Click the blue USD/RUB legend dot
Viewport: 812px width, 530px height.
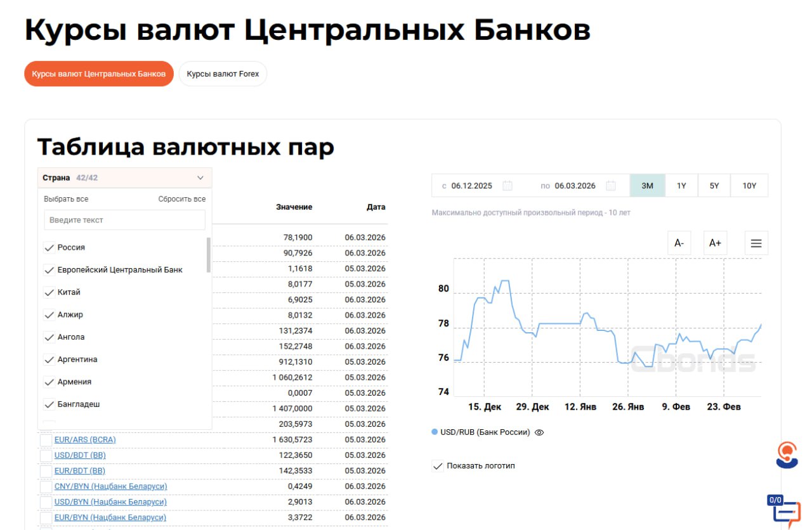click(x=435, y=432)
